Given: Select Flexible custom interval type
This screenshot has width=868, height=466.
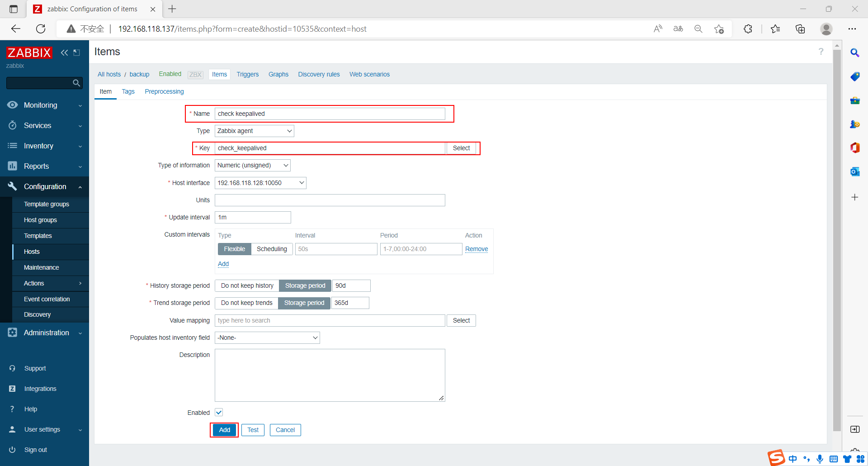Looking at the screenshot, I should pyautogui.click(x=235, y=249).
